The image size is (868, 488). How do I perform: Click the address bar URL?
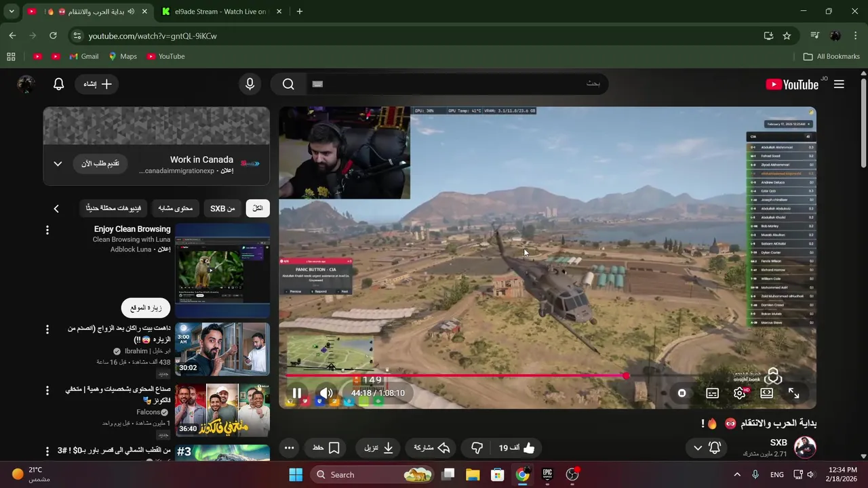(x=153, y=36)
